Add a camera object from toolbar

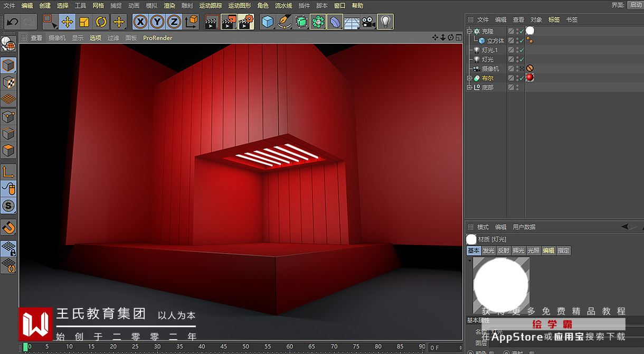(x=368, y=22)
